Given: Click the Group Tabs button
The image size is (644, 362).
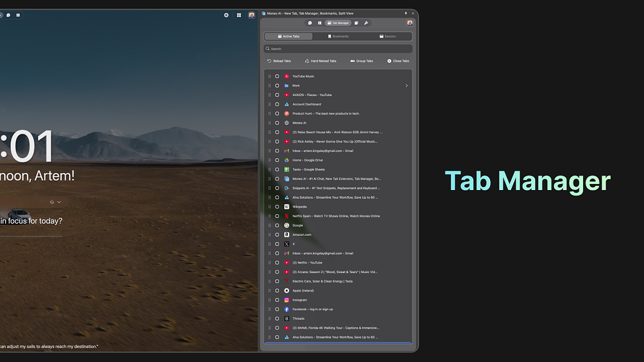Looking at the screenshot, I should point(362,61).
